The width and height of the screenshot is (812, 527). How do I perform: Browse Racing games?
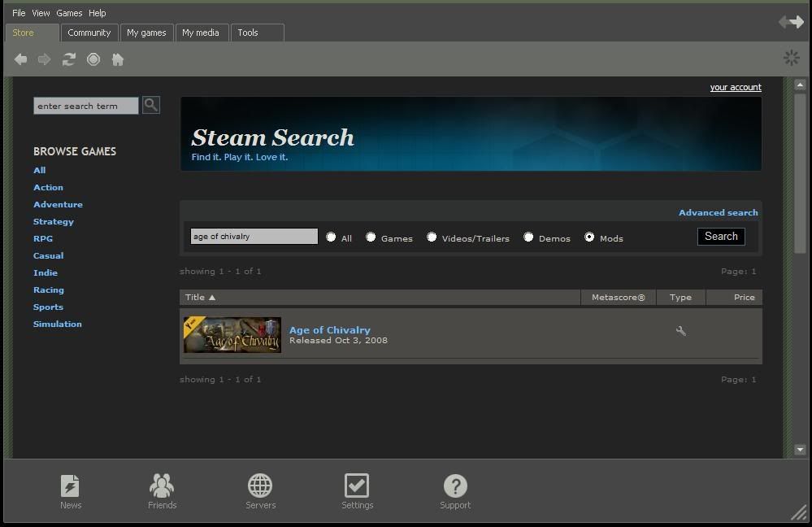click(x=49, y=290)
